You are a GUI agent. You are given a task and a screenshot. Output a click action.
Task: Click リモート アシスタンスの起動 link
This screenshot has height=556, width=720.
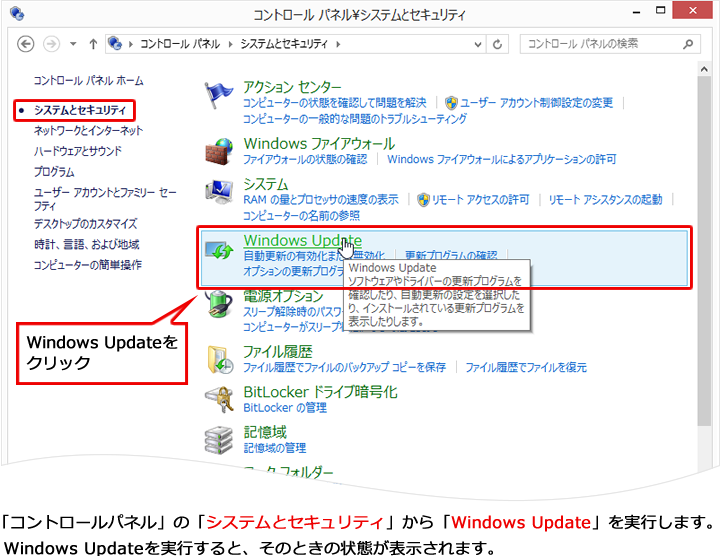pos(605,200)
